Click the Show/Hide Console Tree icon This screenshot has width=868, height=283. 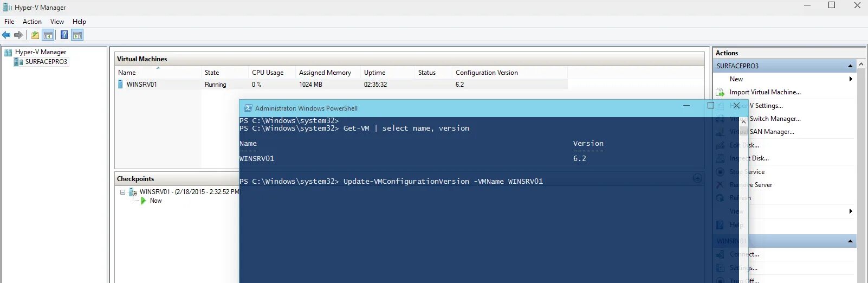click(x=48, y=35)
